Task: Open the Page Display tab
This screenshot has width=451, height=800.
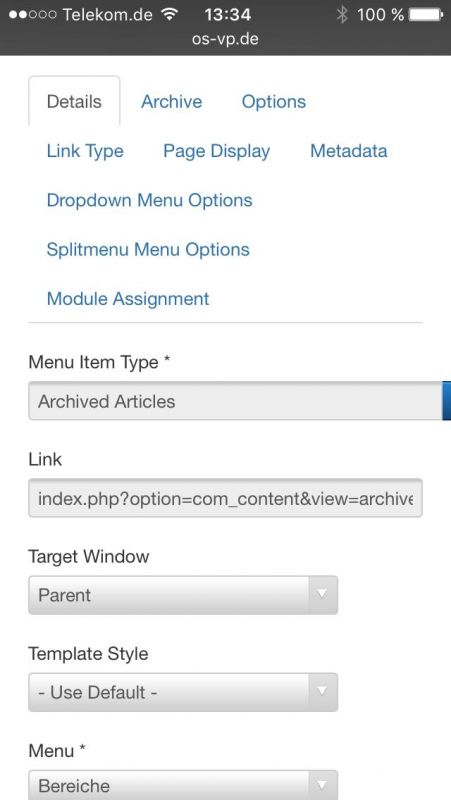Action: tap(216, 151)
